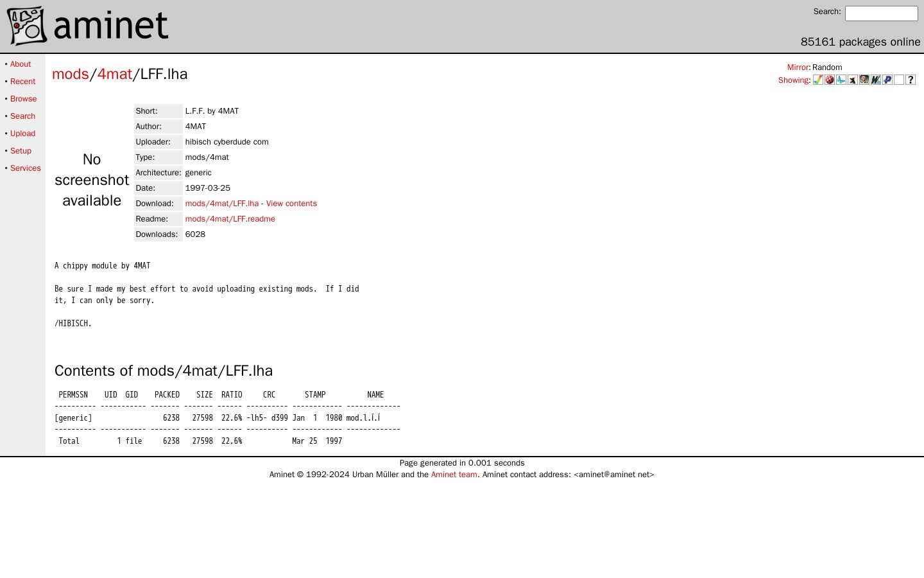Click the No screenshot available placeholder
Viewport: 924px width, 578px height.
point(92,180)
